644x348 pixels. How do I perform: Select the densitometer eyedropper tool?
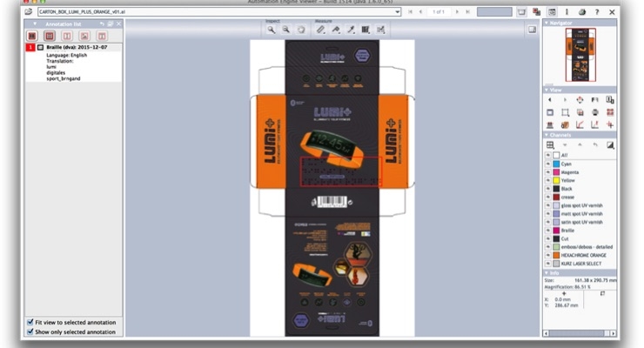351,30
